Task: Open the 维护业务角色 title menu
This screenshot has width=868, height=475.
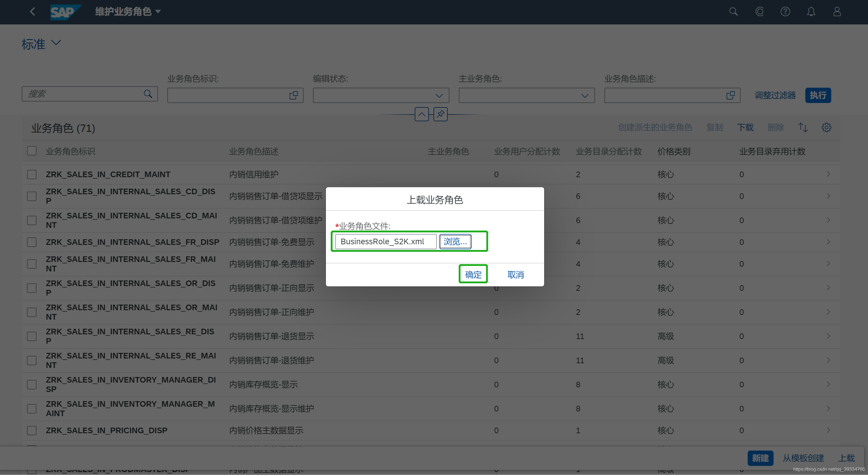Action: [x=128, y=12]
